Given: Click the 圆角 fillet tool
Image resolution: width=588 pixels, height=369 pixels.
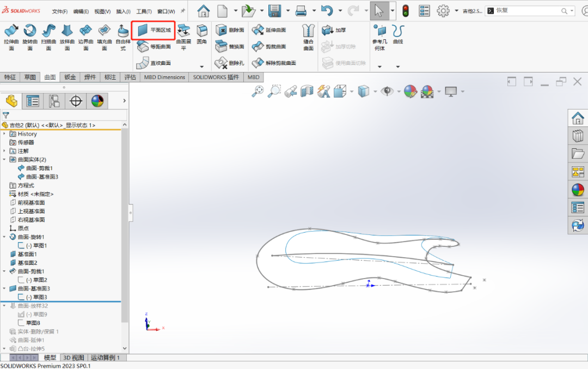Looking at the screenshot, I should [x=202, y=34].
